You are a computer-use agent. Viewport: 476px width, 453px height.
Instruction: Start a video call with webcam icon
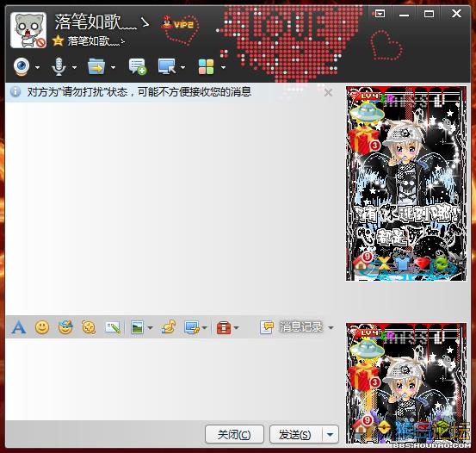point(22,66)
